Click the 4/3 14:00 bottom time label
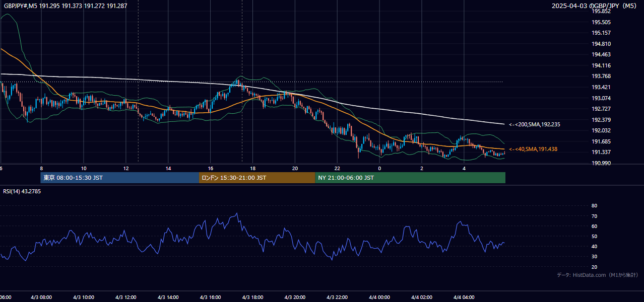Screen dimensions: 644x302 pos(168,297)
